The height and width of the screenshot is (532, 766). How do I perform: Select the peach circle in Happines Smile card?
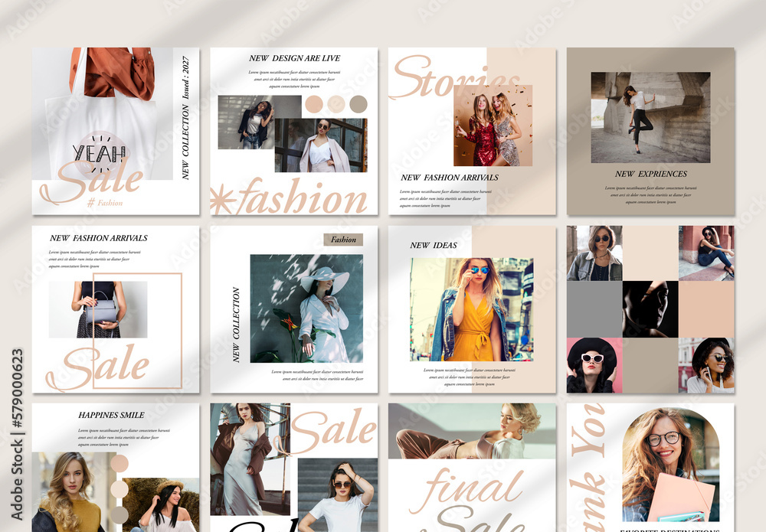(119, 463)
